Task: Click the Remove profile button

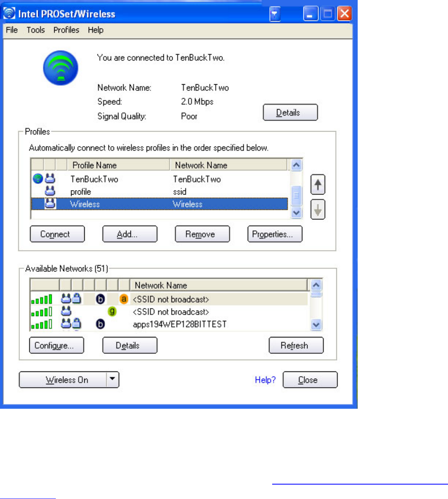Action: pyautogui.click(x=202, y=234)
